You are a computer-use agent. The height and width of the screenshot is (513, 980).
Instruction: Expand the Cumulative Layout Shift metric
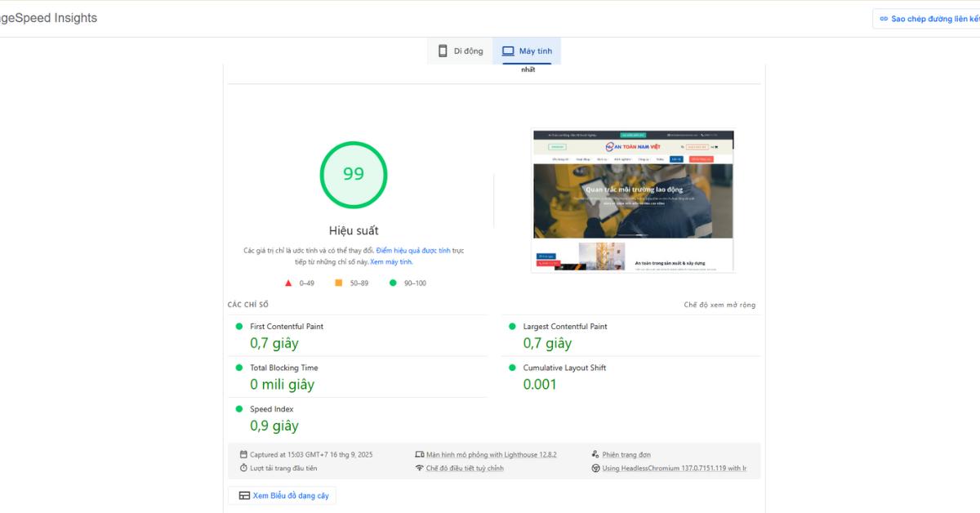tap(563, 368)
